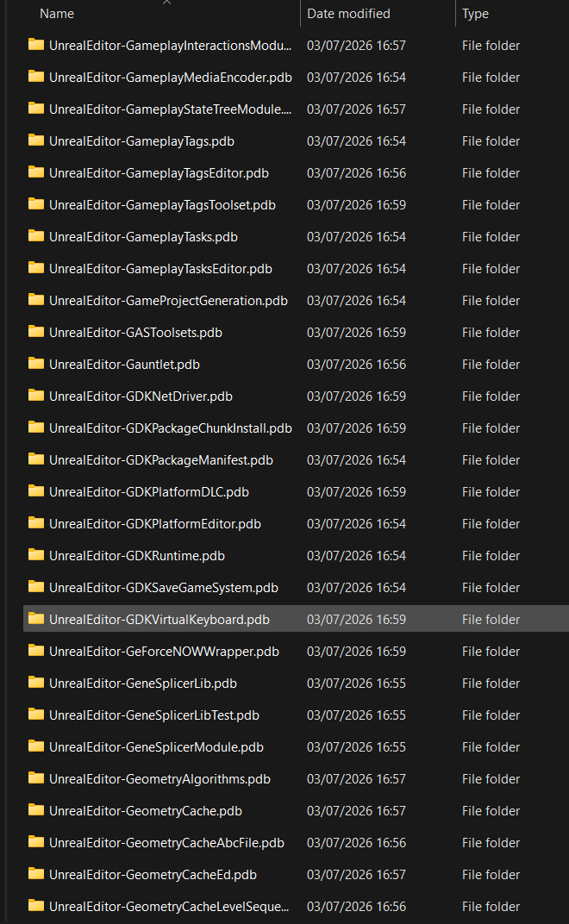Click folder icon of UnrealEditor-GDKPlatformEditor.pdb
569x924 pixels.
36,522
